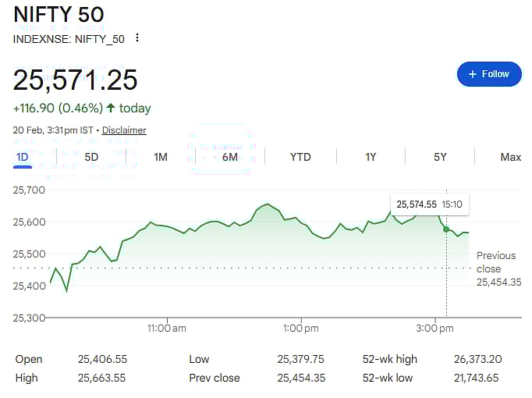This screenshot has height=398, width=532.
Task: Click the NIFTY 50 title heading
Action: pos(59,15)
